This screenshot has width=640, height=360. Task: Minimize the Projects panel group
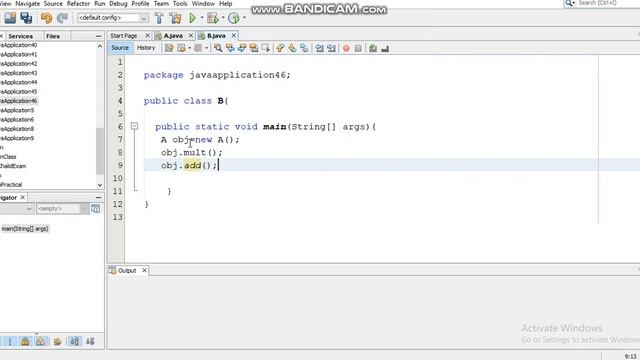point(98,36)
